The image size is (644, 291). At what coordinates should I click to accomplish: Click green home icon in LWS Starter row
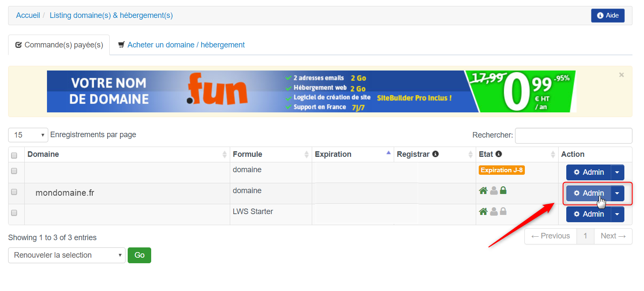point(483,211)
